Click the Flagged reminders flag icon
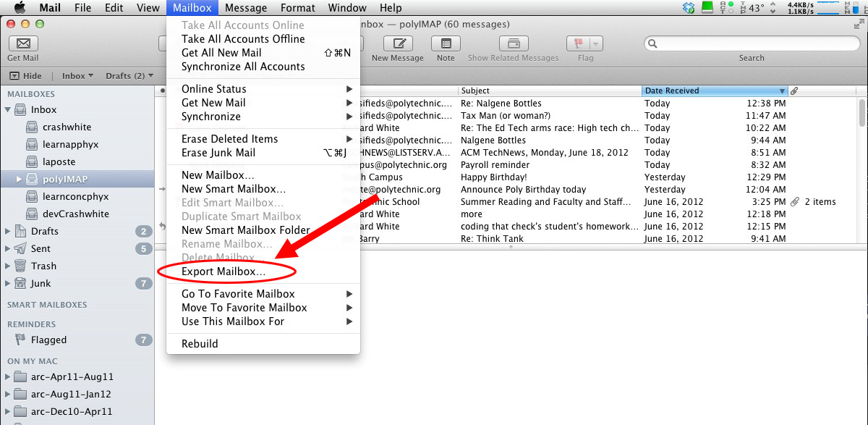 pos(20,340)
